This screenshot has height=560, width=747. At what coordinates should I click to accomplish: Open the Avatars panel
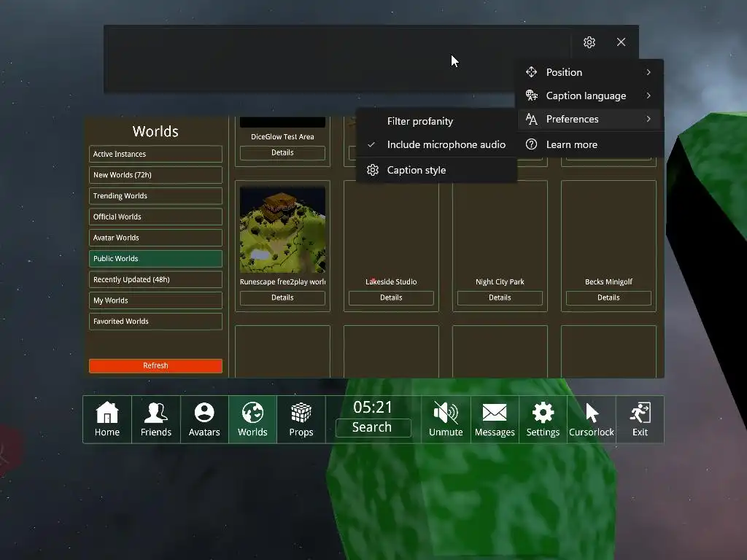click(204, 419)
